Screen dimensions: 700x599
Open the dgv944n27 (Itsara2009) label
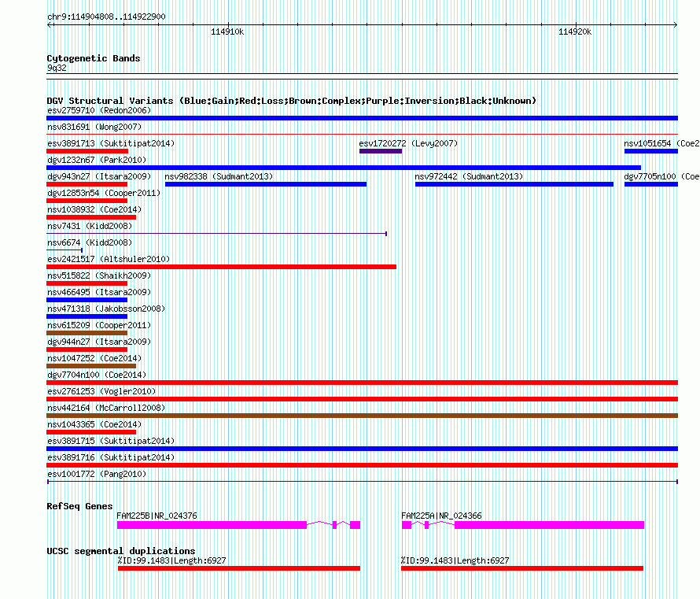click(x=99, y=342)
